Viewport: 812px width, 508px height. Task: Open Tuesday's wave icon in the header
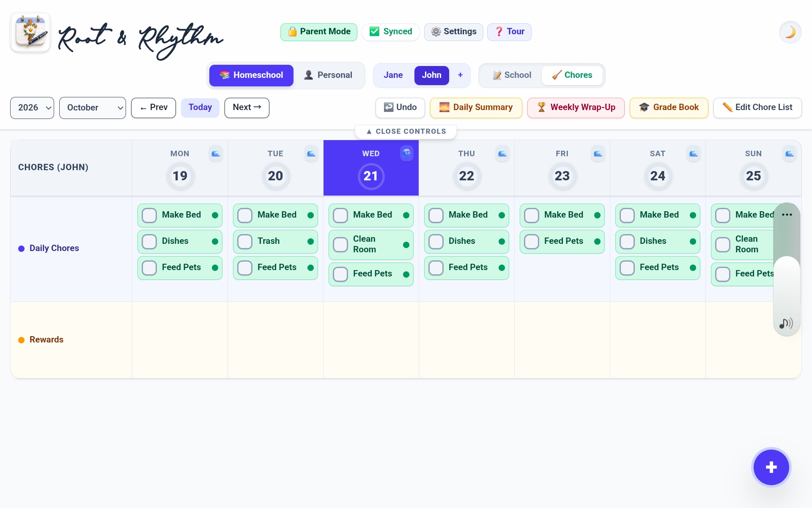pos(311,153)
